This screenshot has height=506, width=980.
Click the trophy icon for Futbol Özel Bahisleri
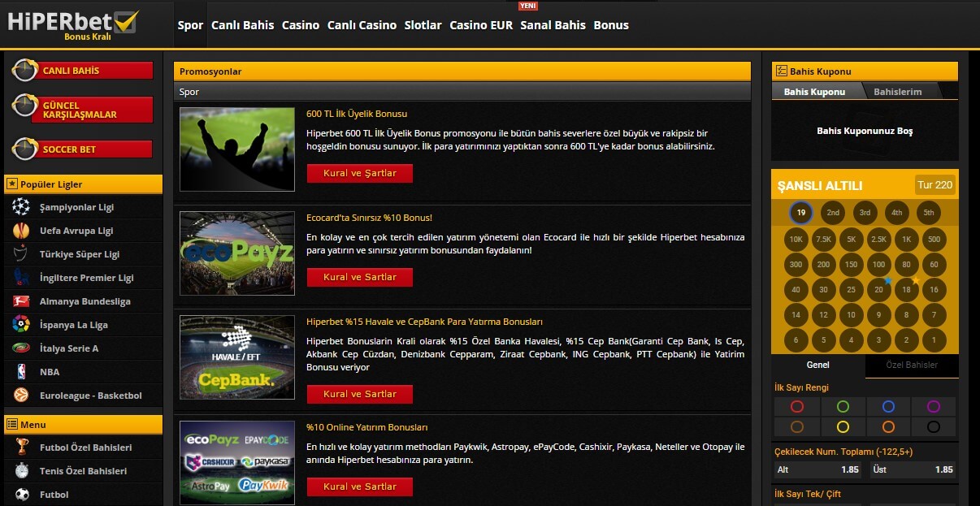coord(22,448)
